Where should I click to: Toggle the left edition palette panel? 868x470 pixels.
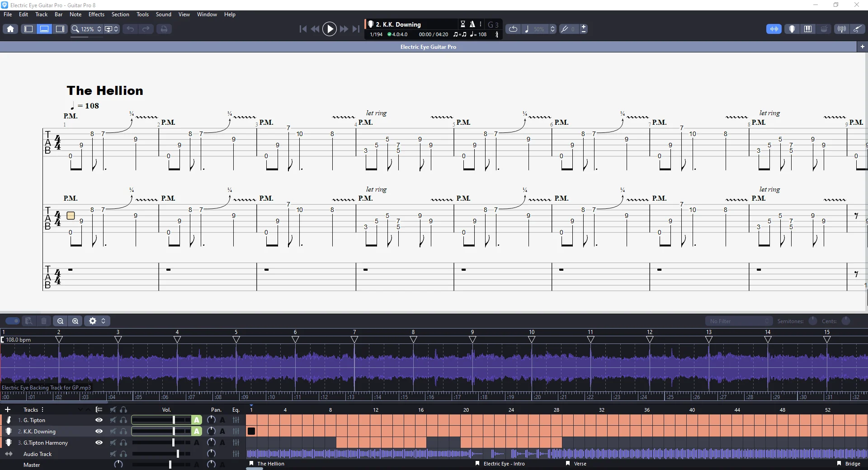(x=28, y=29)
